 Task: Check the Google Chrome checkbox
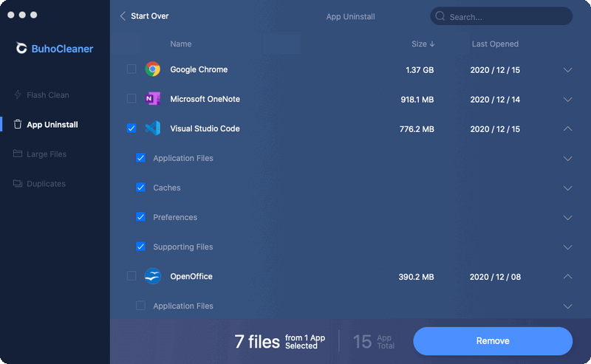click(131, 69)
